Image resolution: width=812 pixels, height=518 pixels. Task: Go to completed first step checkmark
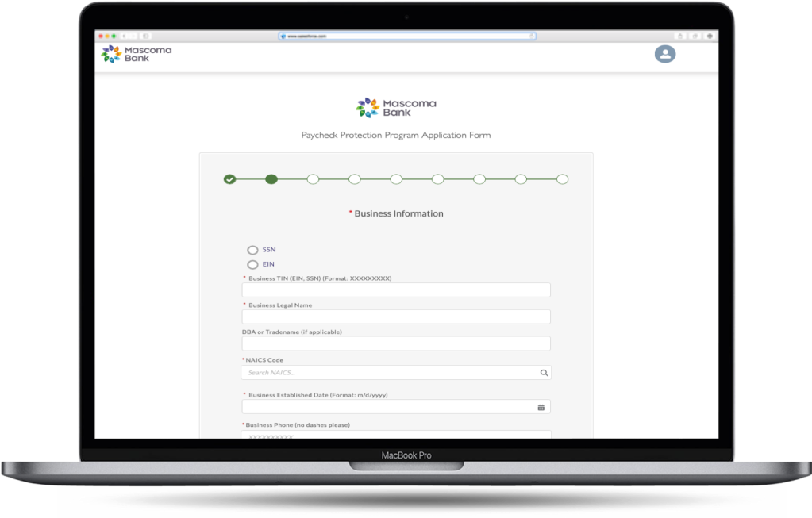[x=229, y=179]
